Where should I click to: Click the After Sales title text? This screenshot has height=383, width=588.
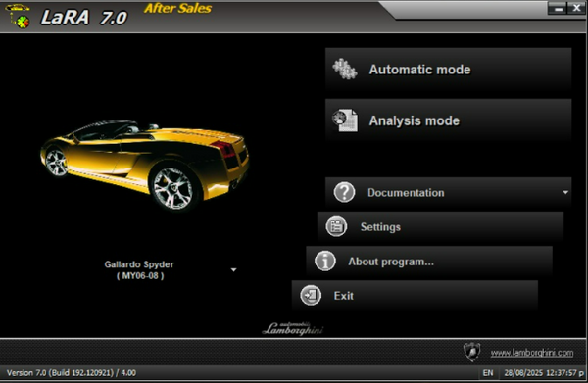coord(177,8)
